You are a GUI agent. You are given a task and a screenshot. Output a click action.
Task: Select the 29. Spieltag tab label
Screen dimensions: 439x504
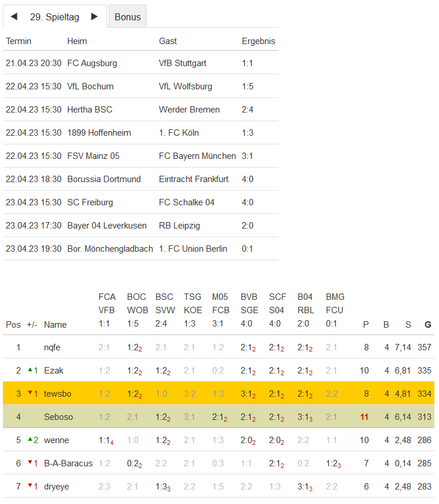(x=55, y=17)
